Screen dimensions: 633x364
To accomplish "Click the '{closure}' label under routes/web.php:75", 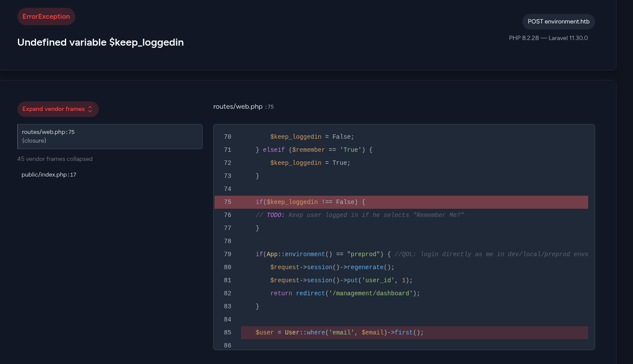I will (34, 141).
